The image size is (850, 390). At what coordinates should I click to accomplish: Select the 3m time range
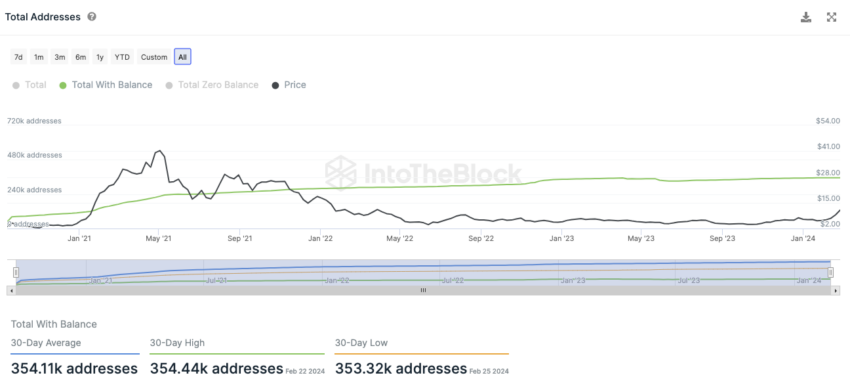tap(60, 56)
